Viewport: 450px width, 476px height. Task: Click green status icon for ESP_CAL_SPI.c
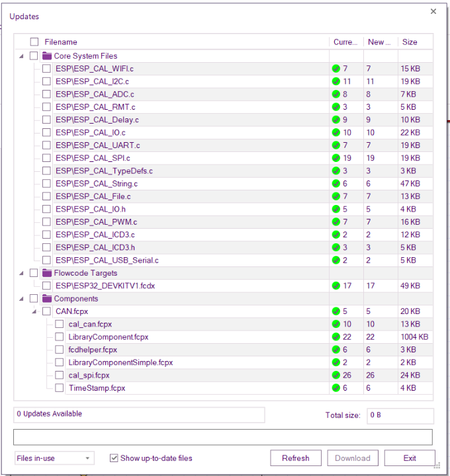[x=336, y=159]
